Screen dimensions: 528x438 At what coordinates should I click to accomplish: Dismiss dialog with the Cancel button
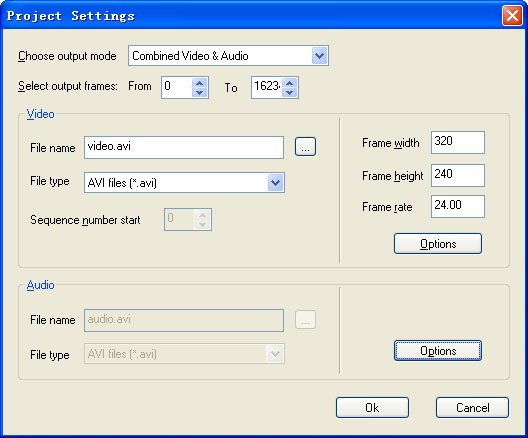(x=472, y=408)
